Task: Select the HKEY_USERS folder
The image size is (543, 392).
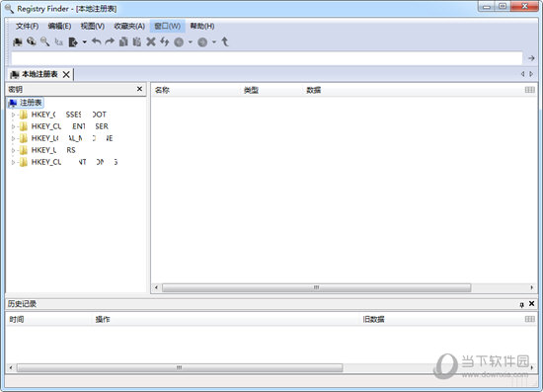Action: (x=47, y=150)
